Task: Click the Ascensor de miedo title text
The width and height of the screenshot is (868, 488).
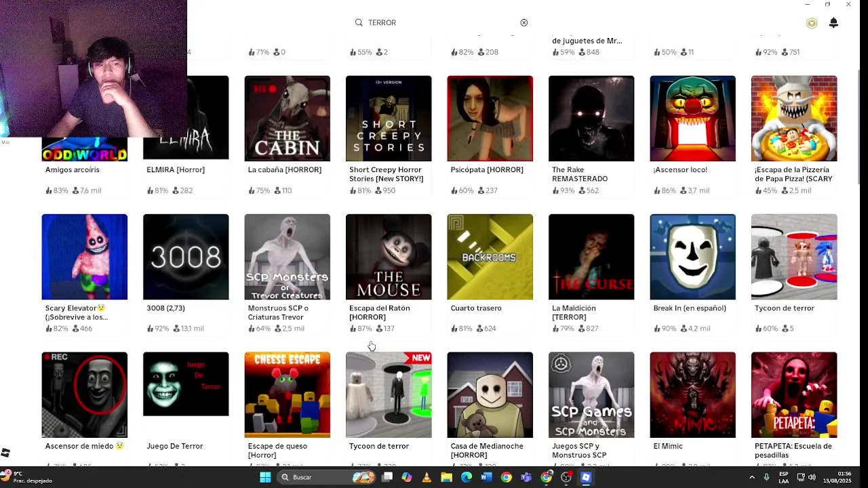Action: [85, 446]
